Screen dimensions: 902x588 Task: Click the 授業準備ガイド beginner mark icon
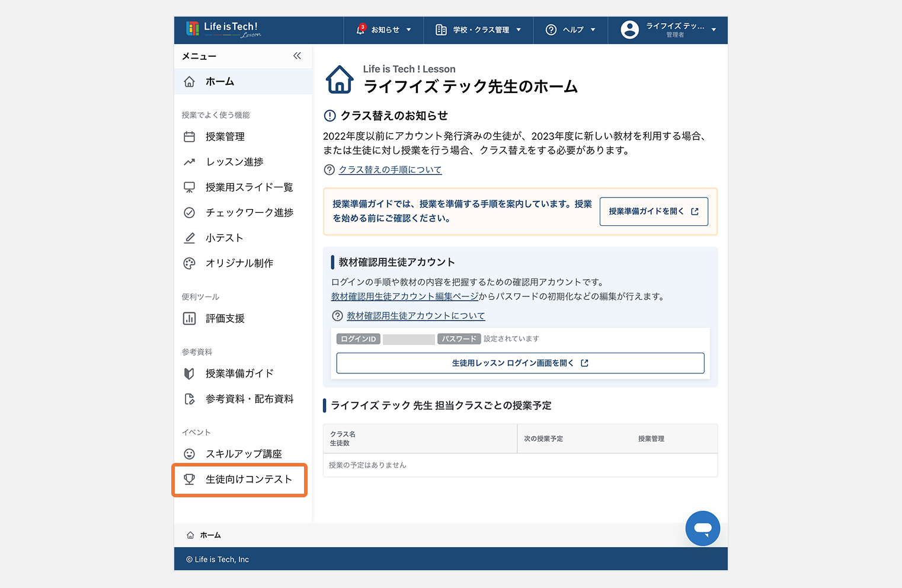click(x=190, y=373)
